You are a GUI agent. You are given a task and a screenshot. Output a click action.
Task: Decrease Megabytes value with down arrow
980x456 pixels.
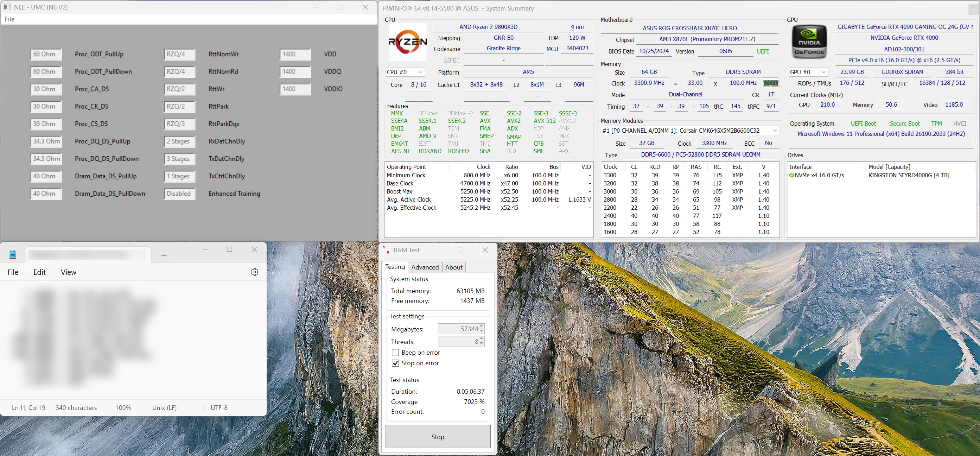482,331
